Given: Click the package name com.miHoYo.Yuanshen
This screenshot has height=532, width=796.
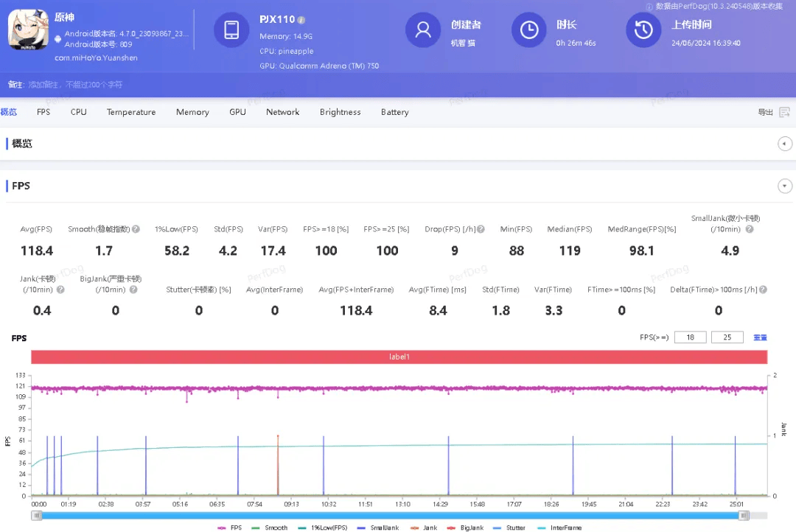Looking at the screenshot, I should click(96, 58).
